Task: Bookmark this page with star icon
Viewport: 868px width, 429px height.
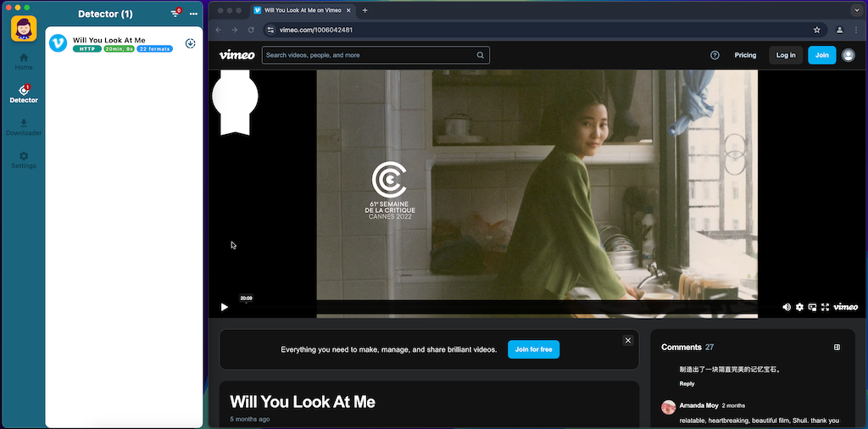Action: [817, 30]
